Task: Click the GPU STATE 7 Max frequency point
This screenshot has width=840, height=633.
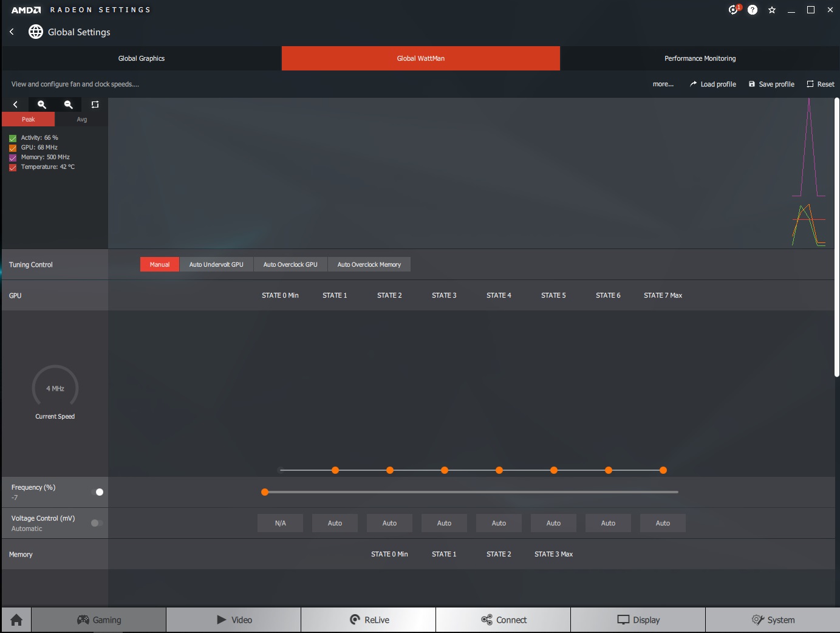Action: pos(663,470)
